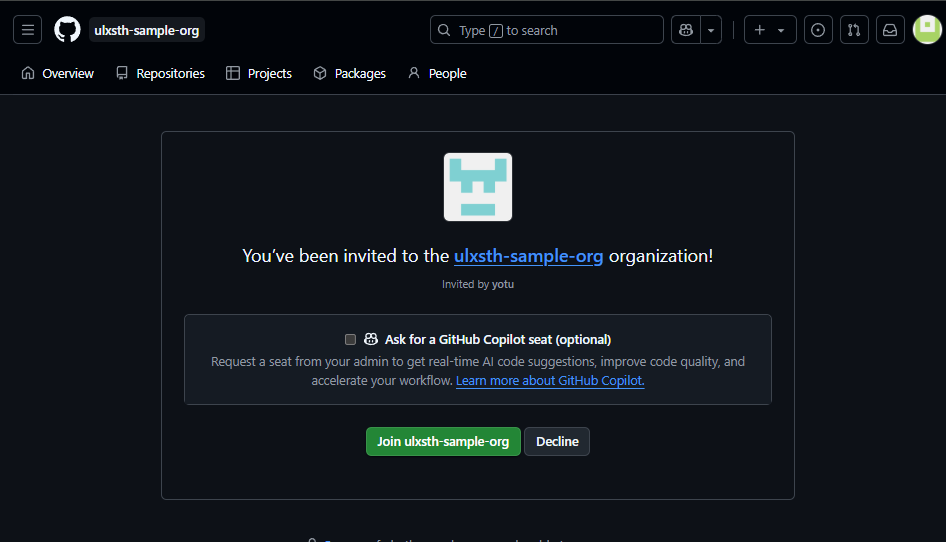Open notifications inbox icon
The image size is (946, 542).
[890, 30]
